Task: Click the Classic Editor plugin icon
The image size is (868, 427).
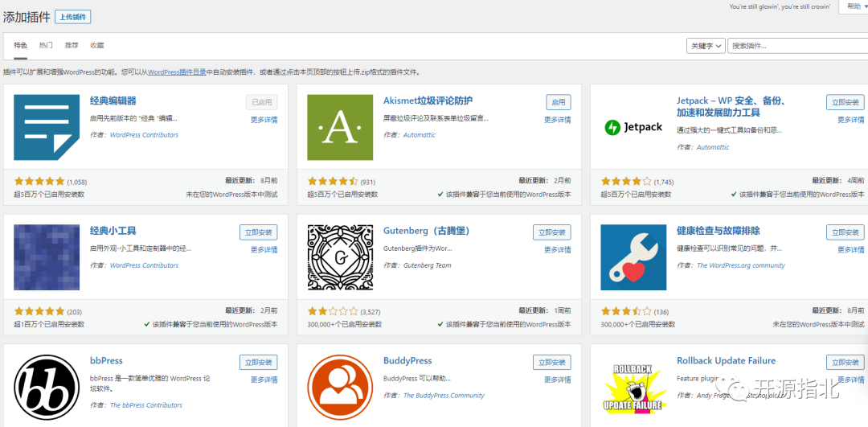Action: pyautogui.click(x=47, y=127)
